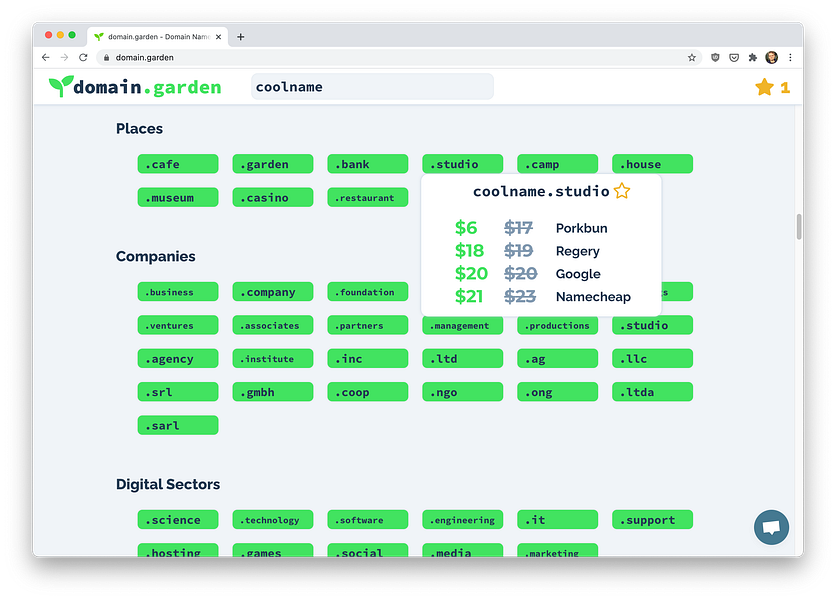
Task: Select the .cafe extension
Action: (x=178, y=164)
